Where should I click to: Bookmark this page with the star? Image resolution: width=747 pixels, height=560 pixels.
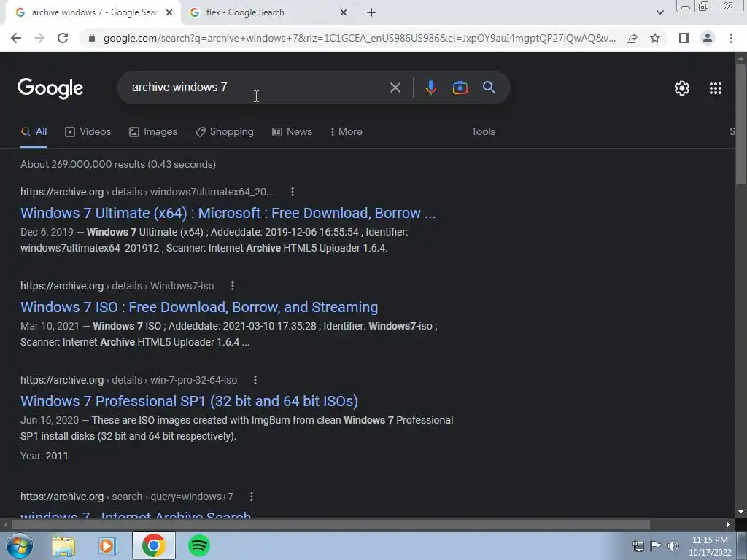(655, 38)
